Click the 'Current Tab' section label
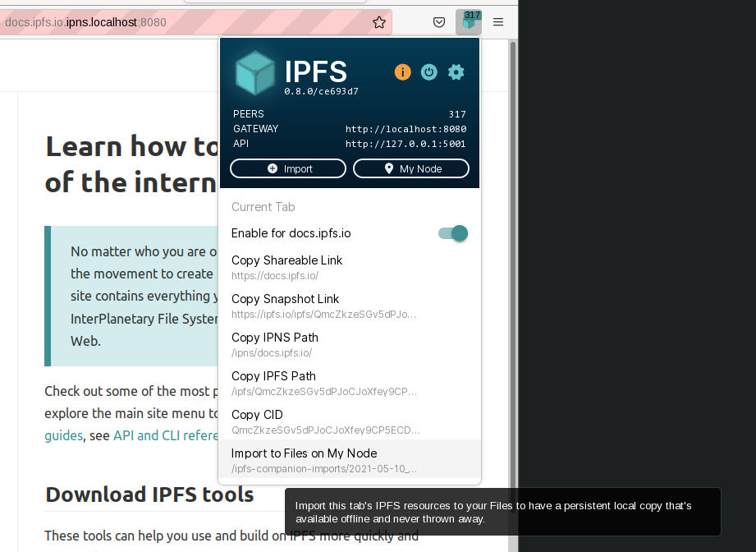The height and width of the screenshot is (552, 756). click(x=263, y=207)
